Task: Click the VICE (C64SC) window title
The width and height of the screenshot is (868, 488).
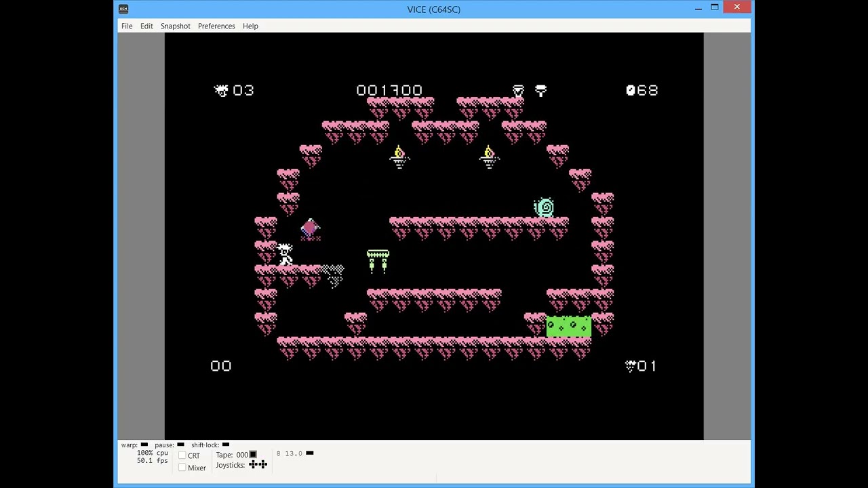Action: [x=434, y=9]
